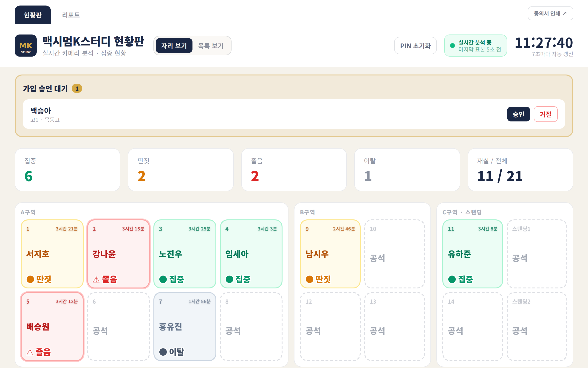The width and height of the screenshot is (588, 368).
Task: Click green focus dot on 유하준 card
Action: pos(452,279)
